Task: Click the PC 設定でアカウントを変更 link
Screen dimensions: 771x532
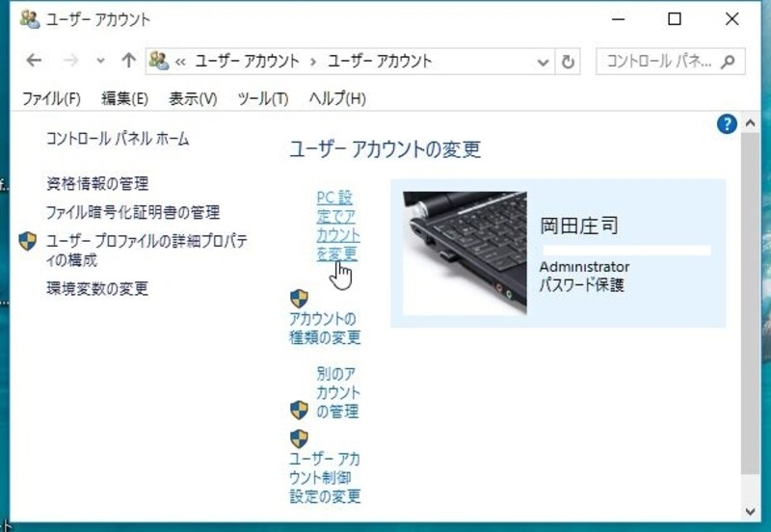Action: (337, 226)
